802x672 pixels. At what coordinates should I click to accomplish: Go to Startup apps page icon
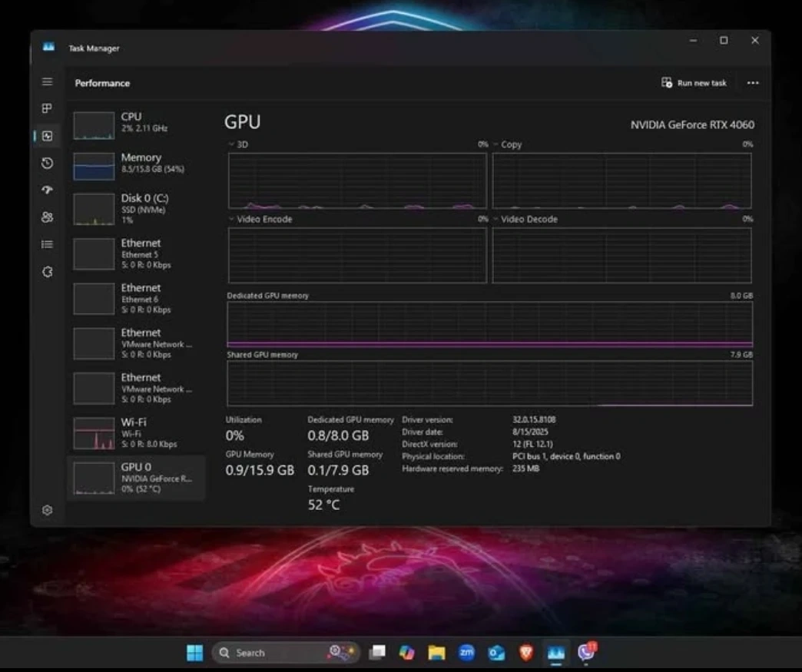coord(47,190)
